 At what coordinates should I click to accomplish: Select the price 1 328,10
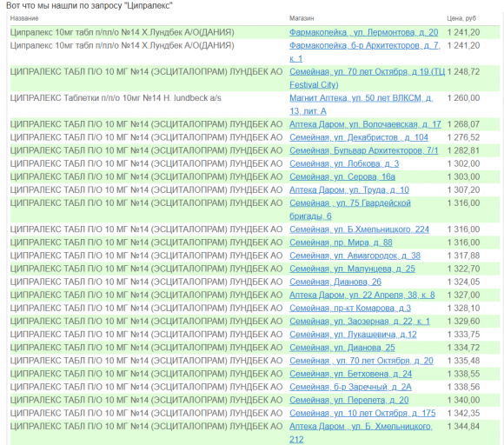[463, 309]
